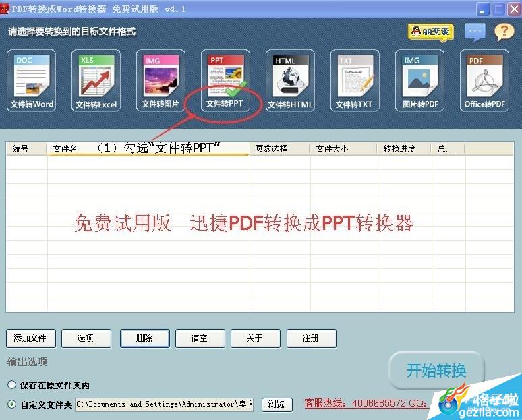The width and height of the screenshot is (522, 420).
Task: Open the QQ交谈 chat button
Action: (431, 32)
